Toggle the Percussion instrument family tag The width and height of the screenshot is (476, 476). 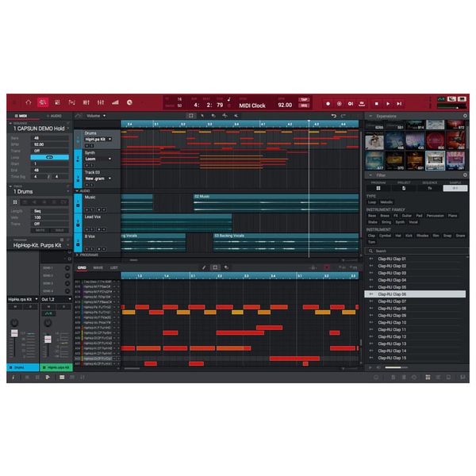(435, 216)
